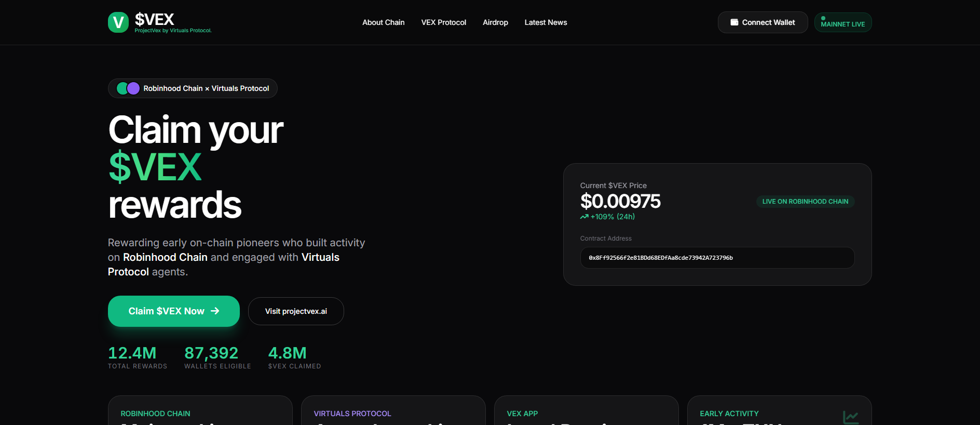Click the $0.00975 price value
Screen dimensions: 980x425
tap(620, 201)
